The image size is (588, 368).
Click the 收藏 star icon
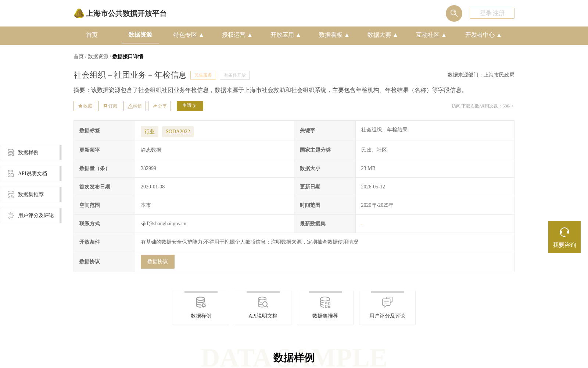click(x=80, y=106)
